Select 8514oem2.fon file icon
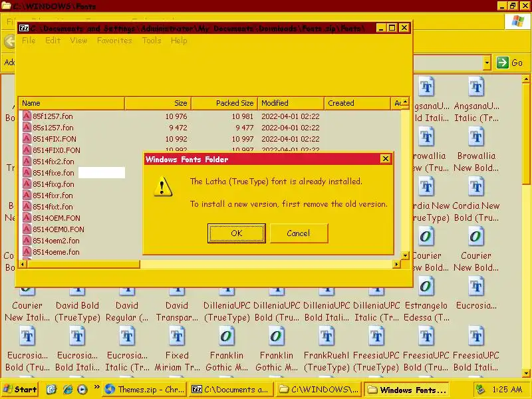532x399 pixels. click(27, 240)
